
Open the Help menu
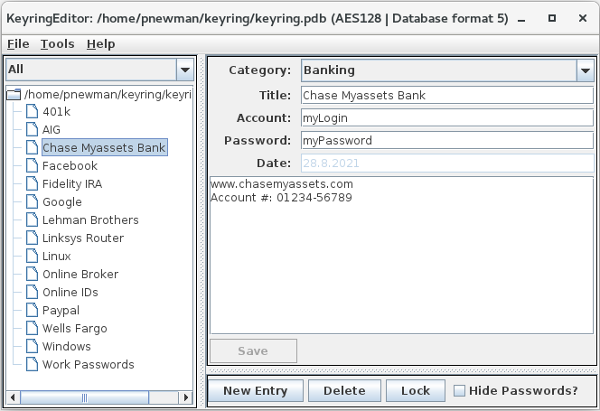coord(100,44)
